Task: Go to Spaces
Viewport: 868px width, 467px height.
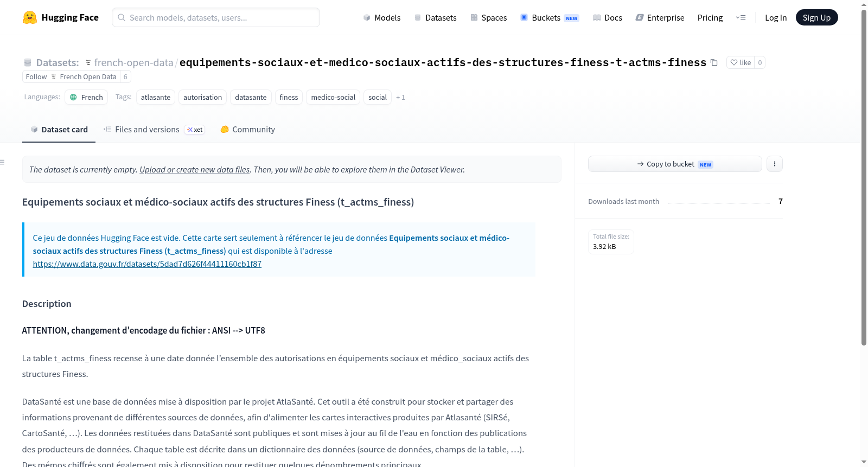Action: 489,17
